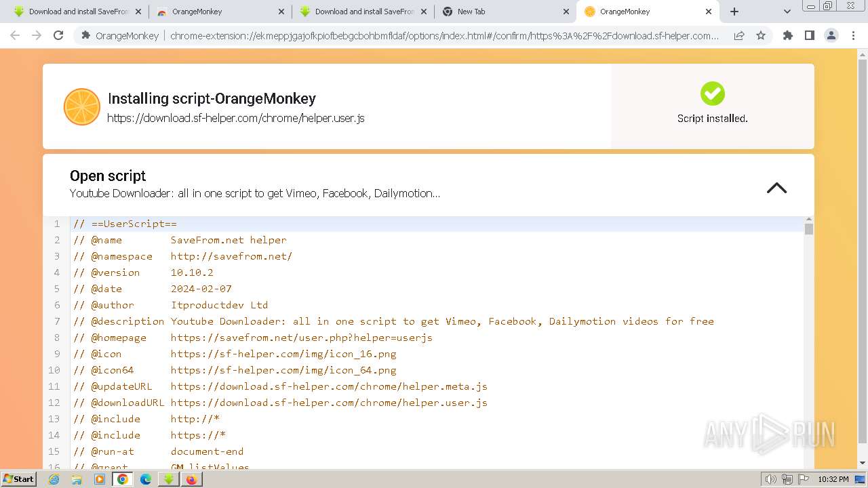The image size is (868, 488).
Task: Open media player taskbar icon
Action: [x=100, y=479]
